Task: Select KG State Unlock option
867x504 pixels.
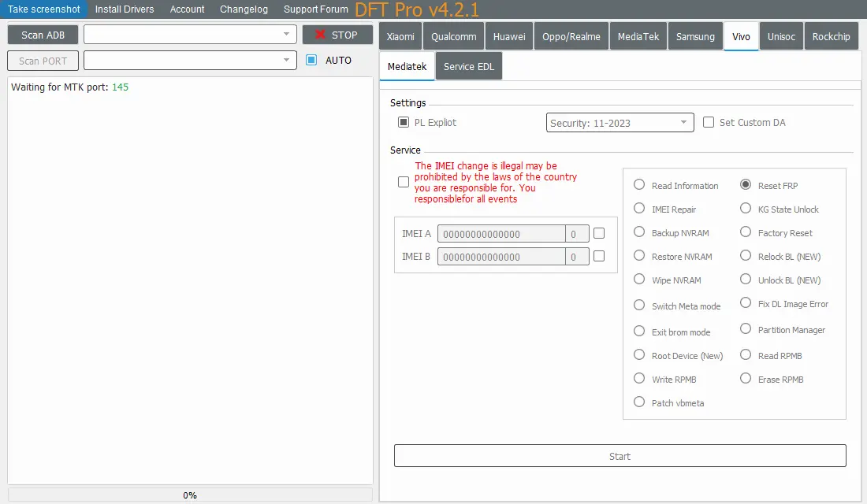Action: (x=746, y=209)
